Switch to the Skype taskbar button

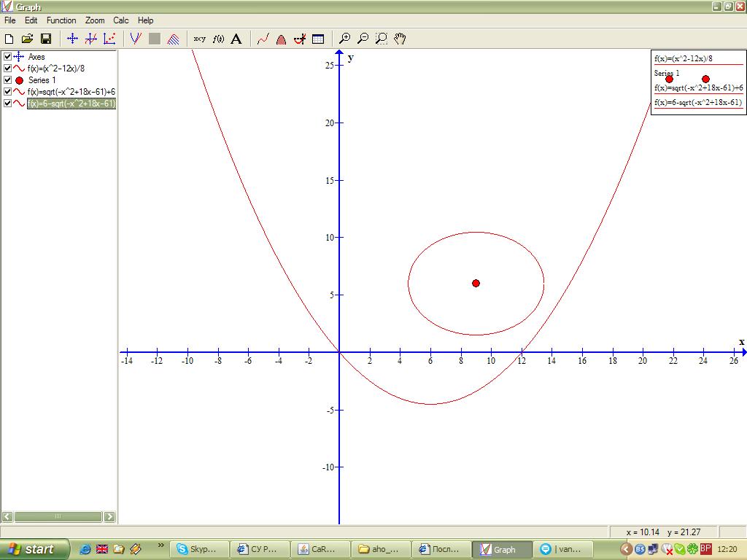pyautogui.click(x=198, y=549)
